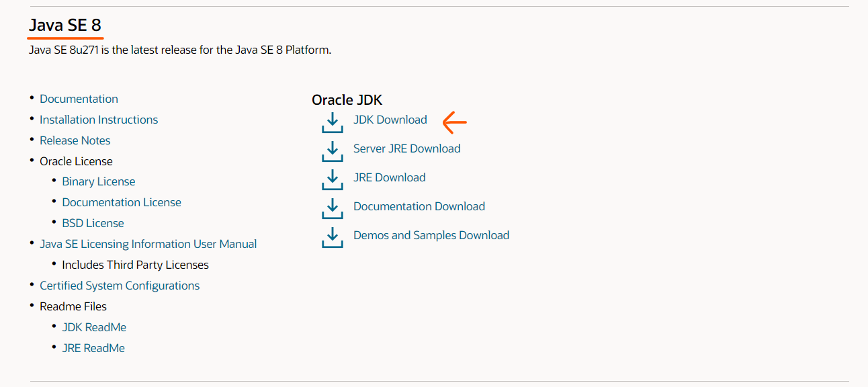Open the Server JRE Download link

coord(407,148)
